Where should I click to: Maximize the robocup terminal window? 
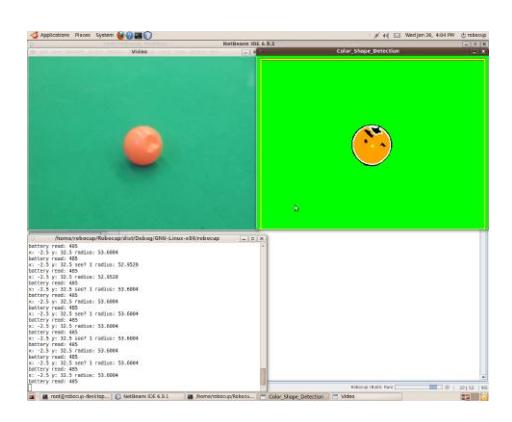pyautogui.click(x=253, y=239)
